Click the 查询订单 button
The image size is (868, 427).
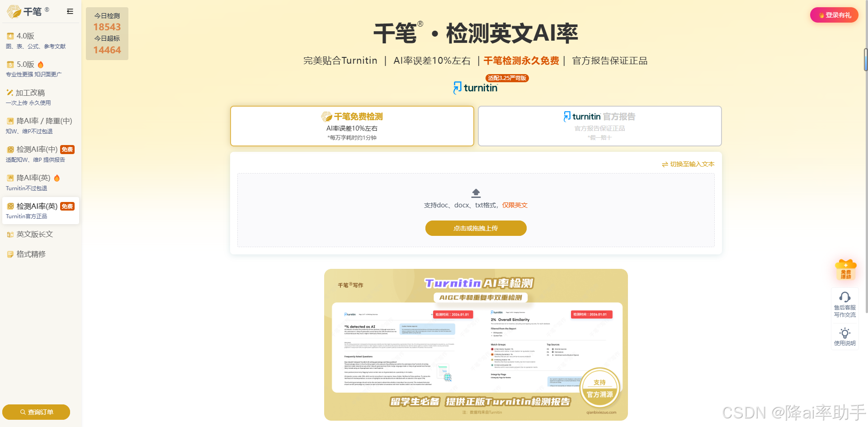(x=36, y=412)
